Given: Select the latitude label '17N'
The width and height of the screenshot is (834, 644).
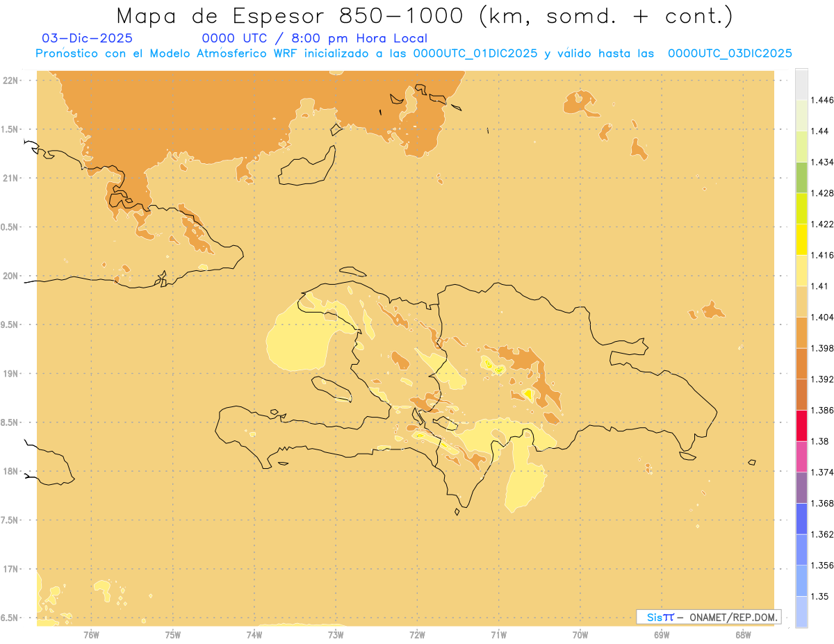Looking at the screenshot, I should click(11, 569).
